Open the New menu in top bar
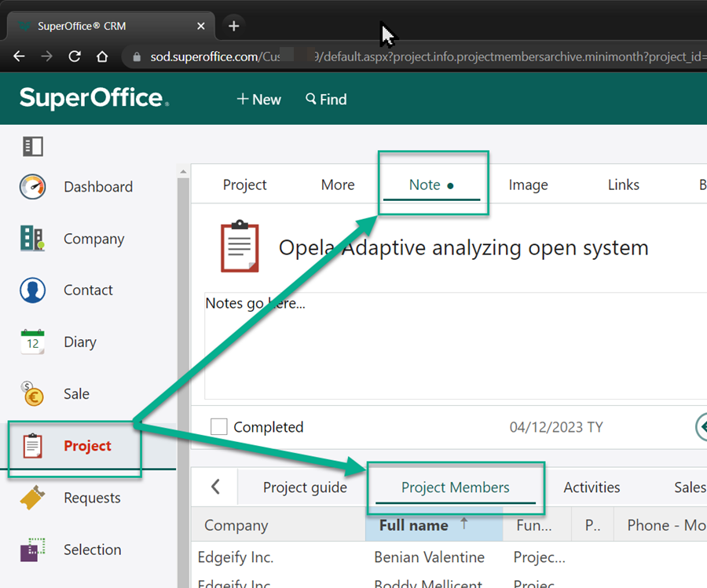Image resolution: width=707 pixels, height=588 pixels. [x=258, y=100]
